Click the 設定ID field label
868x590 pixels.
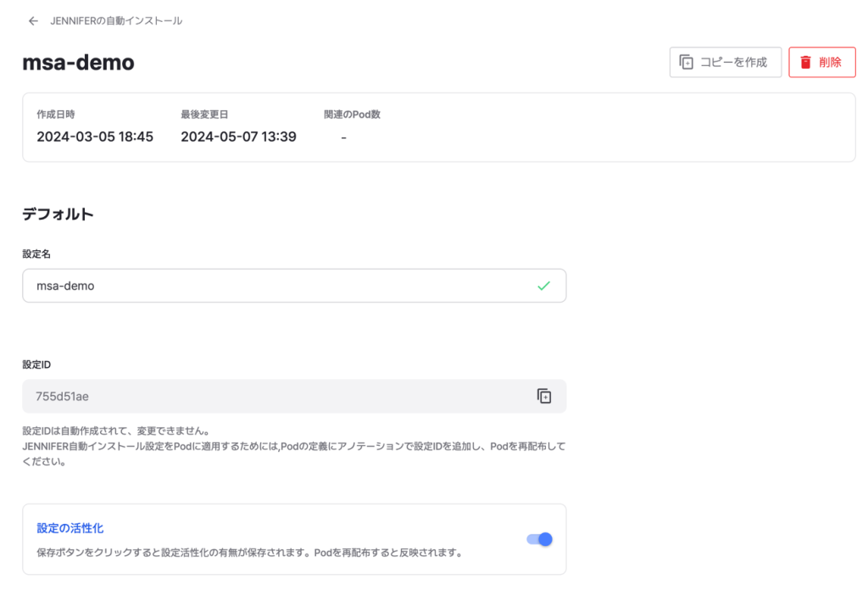click(36, 365)
